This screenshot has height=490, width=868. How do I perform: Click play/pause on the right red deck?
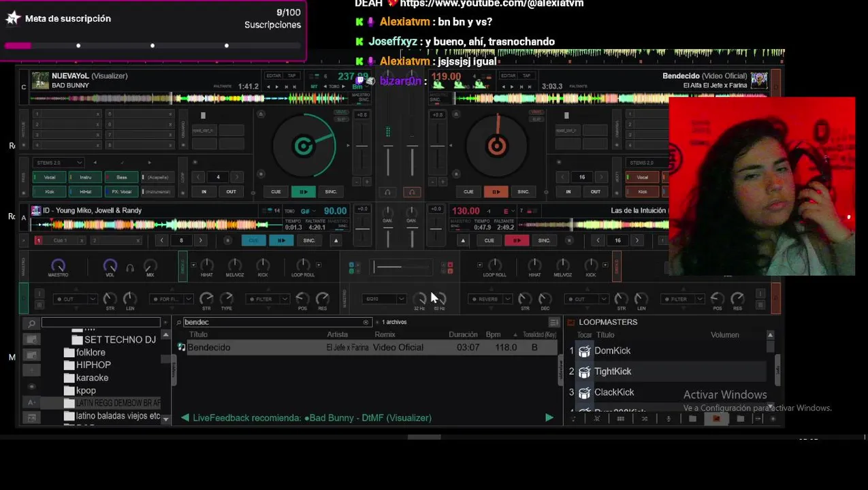496,192
